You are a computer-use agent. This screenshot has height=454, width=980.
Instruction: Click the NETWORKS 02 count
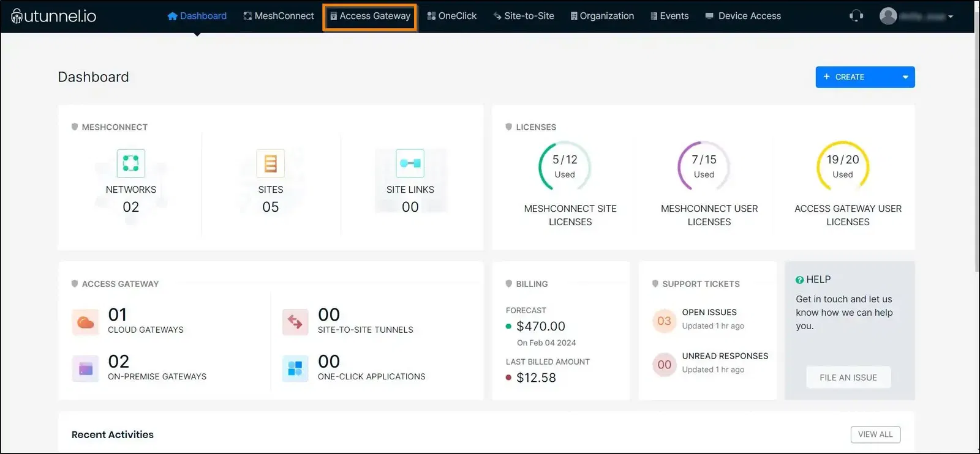pos(131,207)
